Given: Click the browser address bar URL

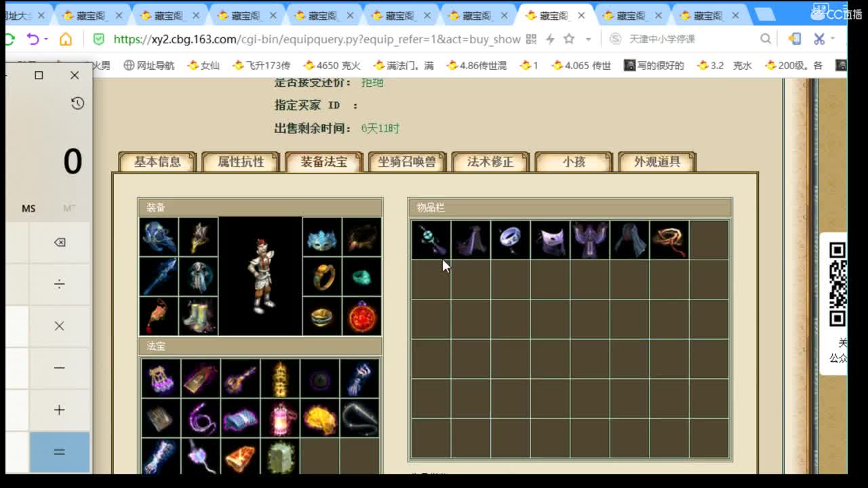Looking at the screenshot, I should [x=317, y=39].
